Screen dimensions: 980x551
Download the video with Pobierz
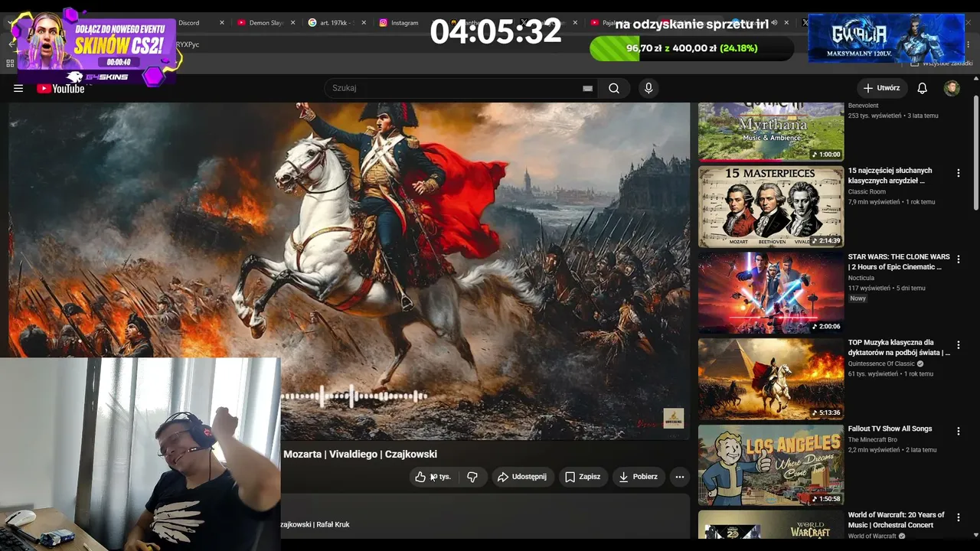[x=639, y=477]
